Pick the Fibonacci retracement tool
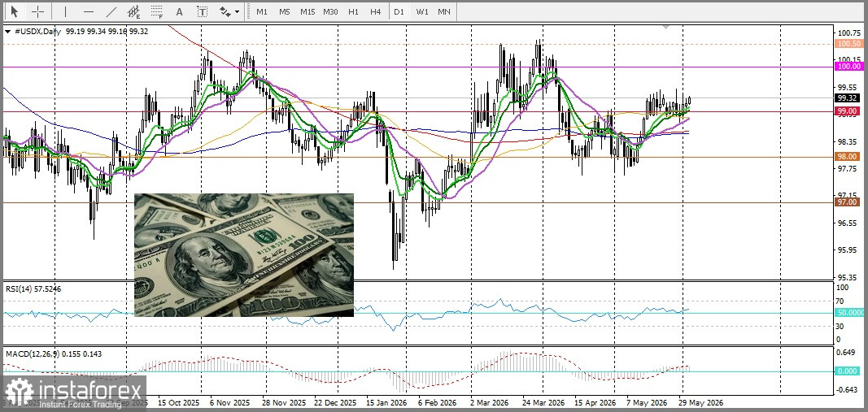 pyautogui.click(x=157, y=11)
